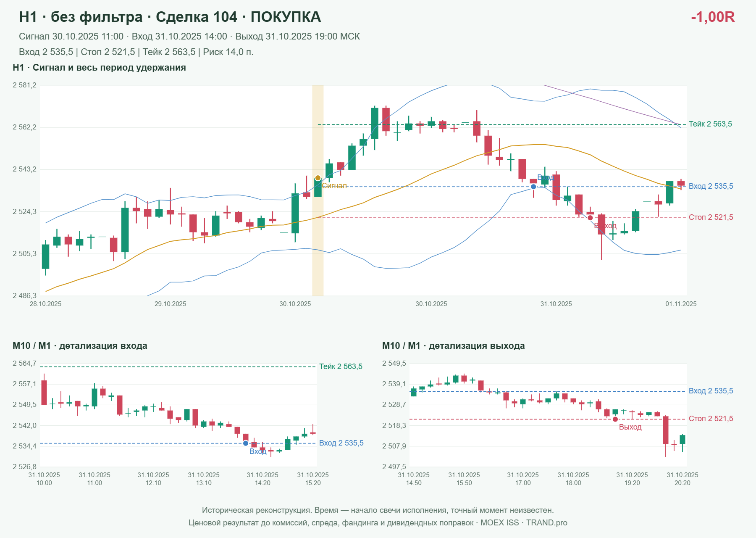The image size is (756, 538).
Task: Click heading M10 / M1 · детализация входа
Action: [80, 346]
